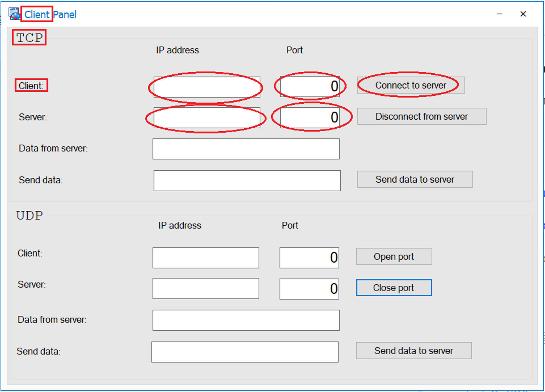The image size is (545, 392).
Task: Click Connect to server button
Action: click(411, 85)
